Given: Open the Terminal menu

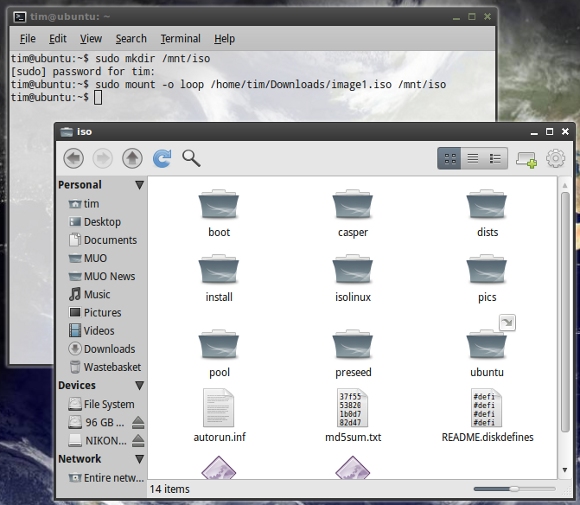Looking at the screenshot, I should [181, 38].
